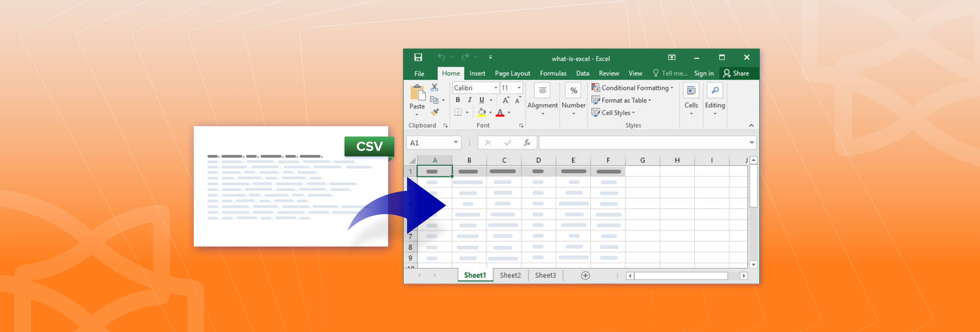
Task: Open the View tab
Action: point(635,73)
